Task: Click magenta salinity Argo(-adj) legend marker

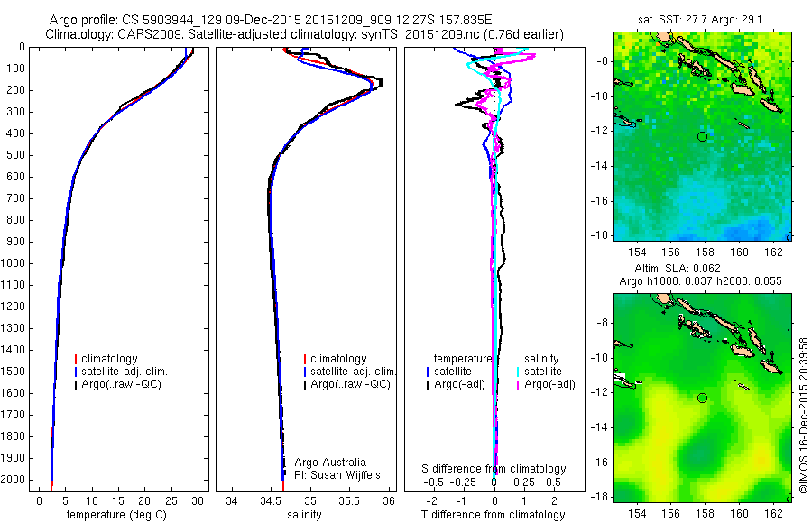Action: [518, 385]
